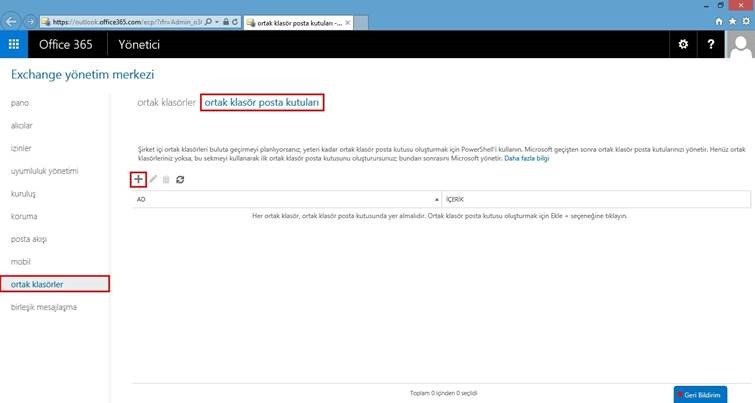
Task: Click the AD column header
Action: (286, 199)
